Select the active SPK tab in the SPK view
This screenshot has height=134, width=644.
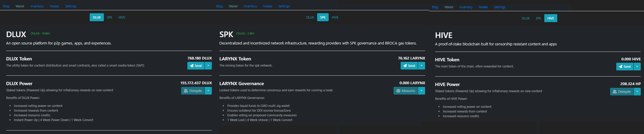(323, 17)
